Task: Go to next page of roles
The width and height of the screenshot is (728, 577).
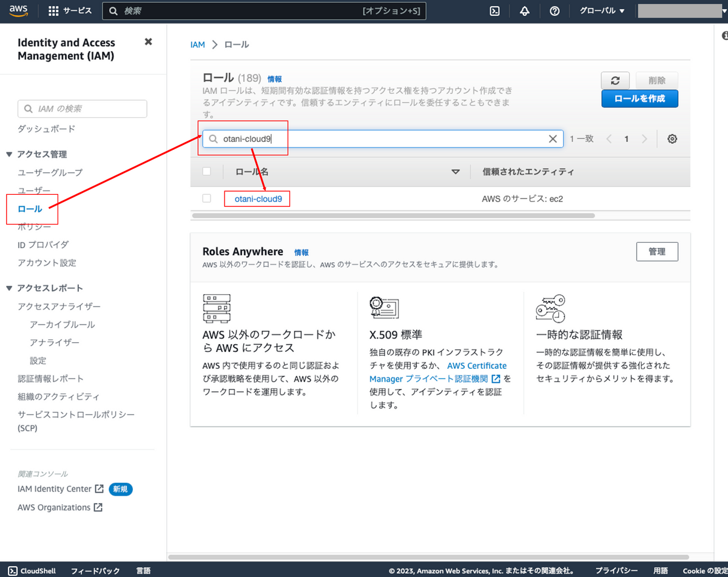Action: 644,139
